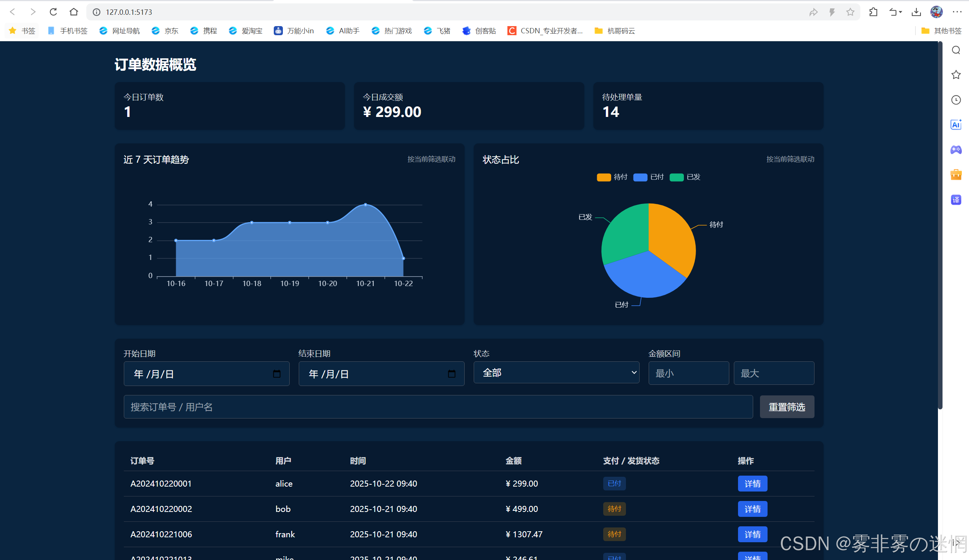Toggle the 待付 legend in pie chart

612,177
